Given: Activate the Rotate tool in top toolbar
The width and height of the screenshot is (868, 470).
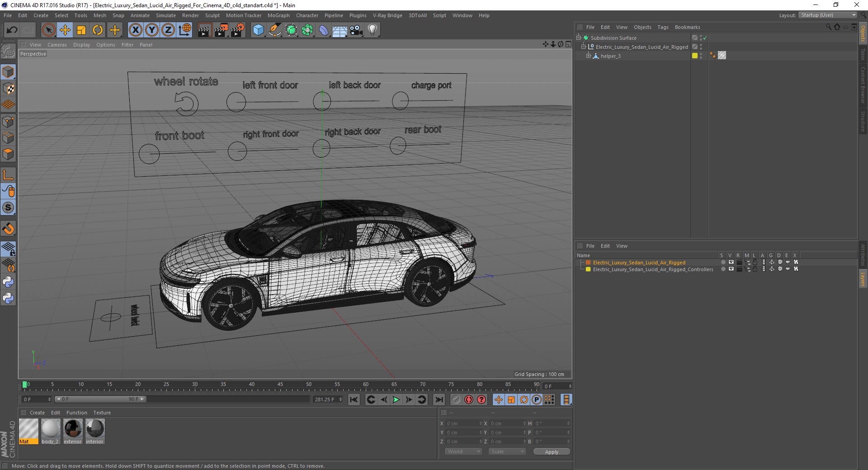Looking at the screenshot, I should coord(98,30).
